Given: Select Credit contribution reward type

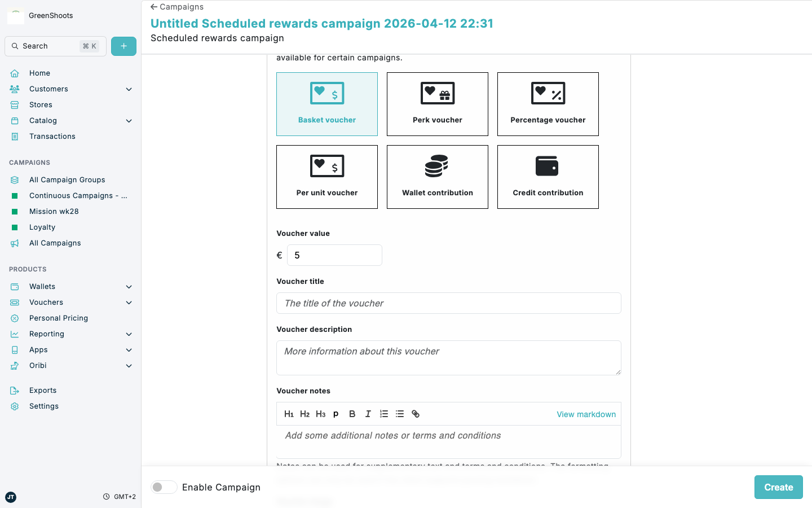Looking at the screenshot, I should coord(548,177).
